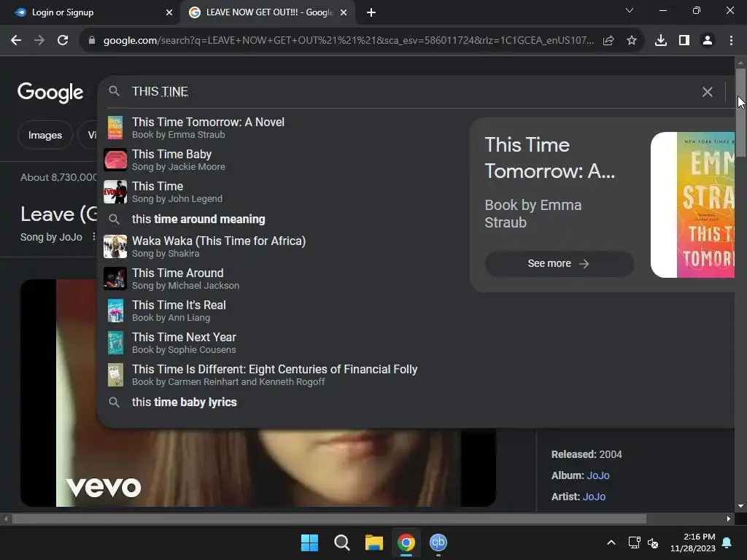Open the Images search filter
This screenshot has width=747, height=560.
pos(44,135)
